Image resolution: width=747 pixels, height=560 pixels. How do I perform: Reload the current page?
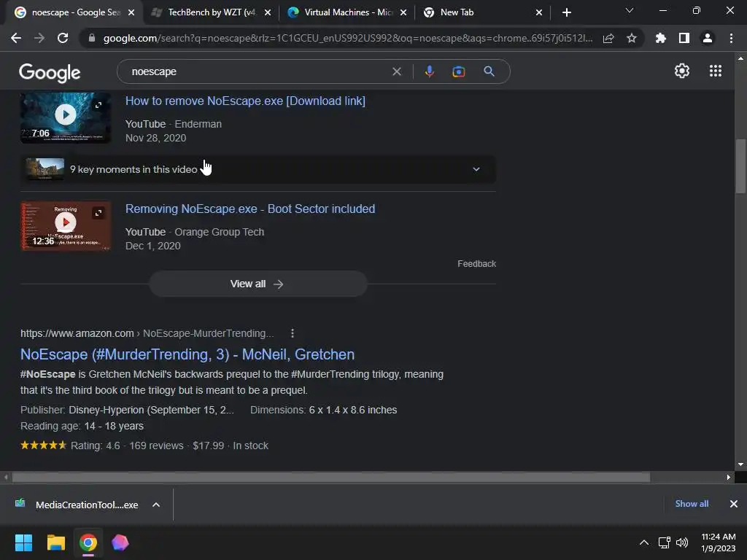[63, 38]
